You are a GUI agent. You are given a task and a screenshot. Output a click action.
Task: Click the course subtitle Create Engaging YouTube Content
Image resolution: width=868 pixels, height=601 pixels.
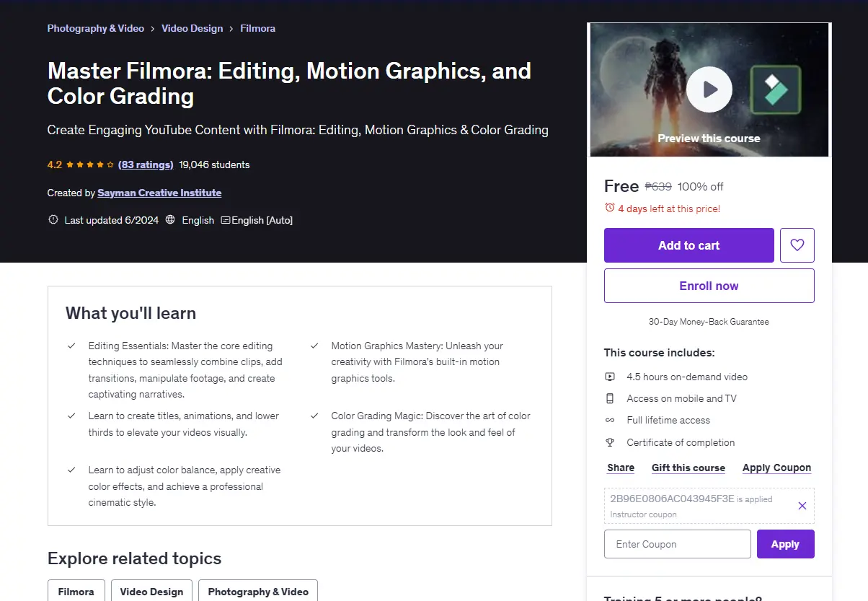[x=298, y=130]
